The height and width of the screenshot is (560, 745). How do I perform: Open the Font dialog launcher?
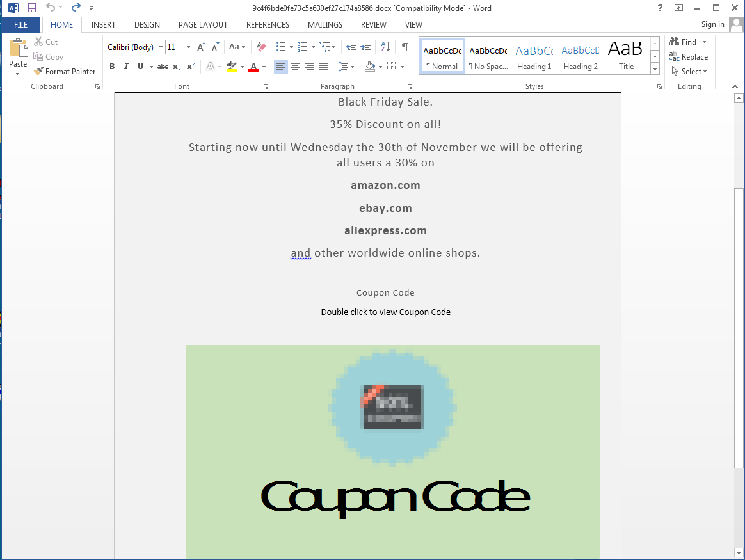coord(266,87)
